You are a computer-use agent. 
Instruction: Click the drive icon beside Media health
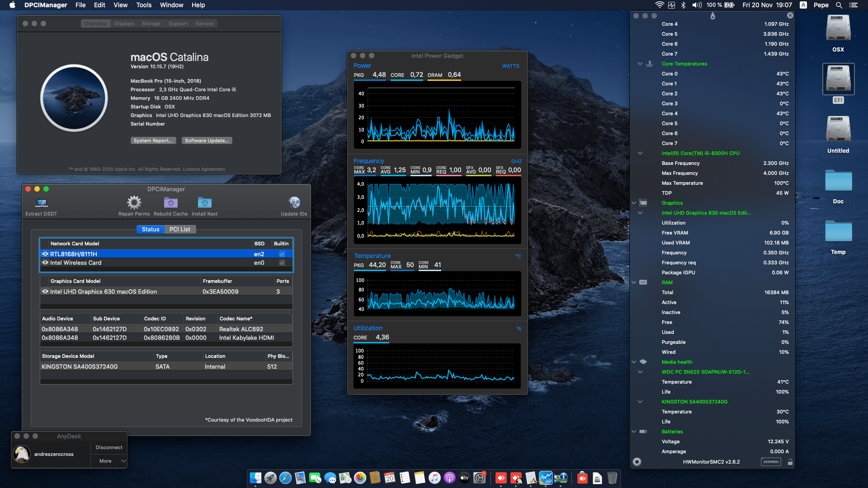(x=643, y=362)
